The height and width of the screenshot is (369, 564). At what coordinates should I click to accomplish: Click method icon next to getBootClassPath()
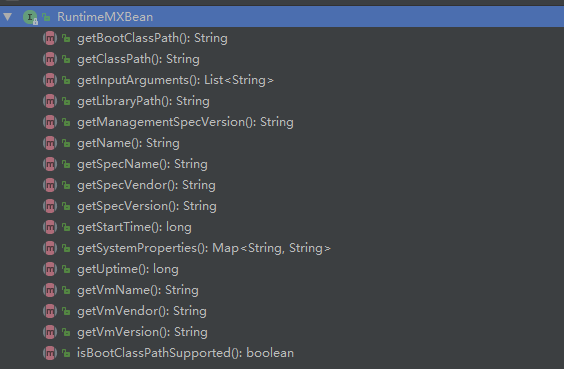click(x=50, y=38)
